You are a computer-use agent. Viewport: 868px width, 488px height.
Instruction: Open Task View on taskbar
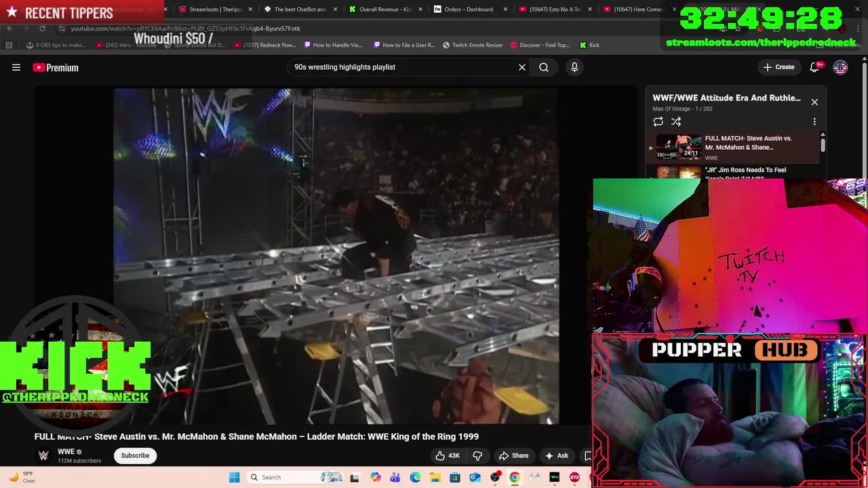pyautogui.click(x=355, y=477)
